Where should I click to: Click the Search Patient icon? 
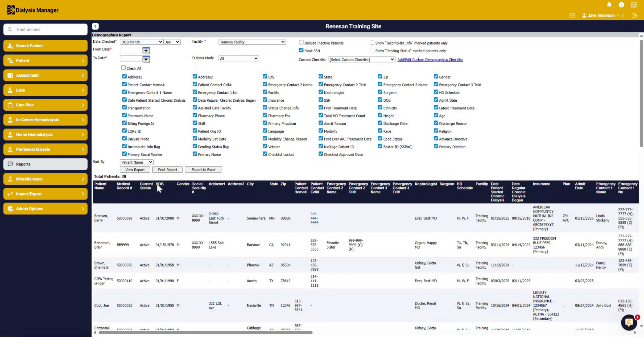[x=10, y=46]
